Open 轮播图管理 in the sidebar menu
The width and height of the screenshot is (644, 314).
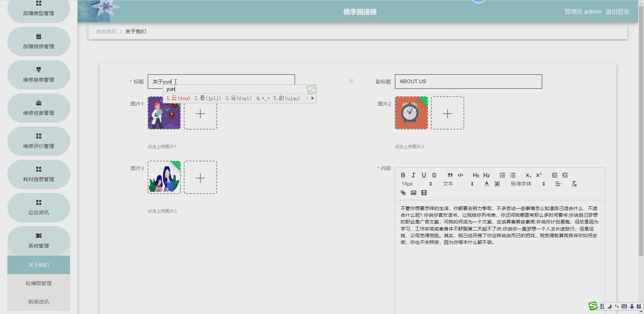coord(39,283)
